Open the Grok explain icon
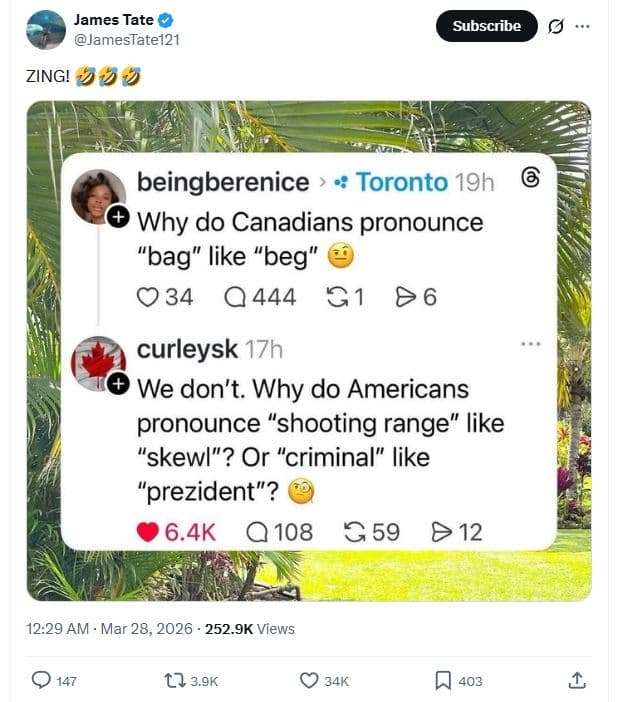623x702 pixels. (x=556, y=26)
